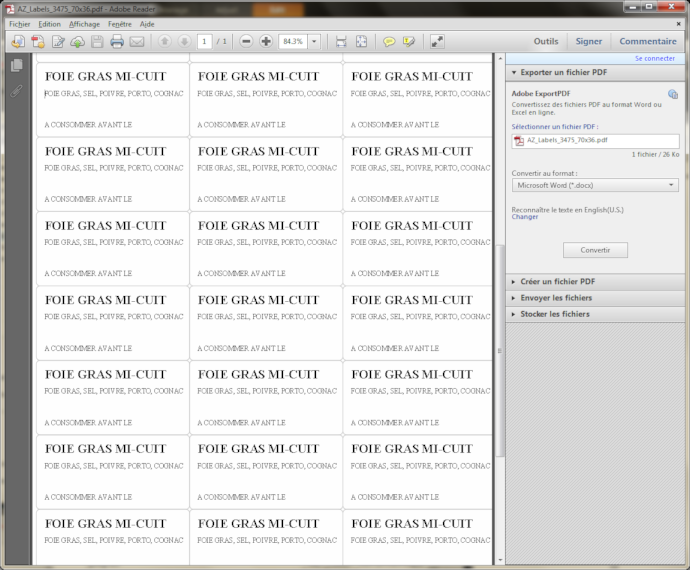Click the read mode expand icon

(437, 42)
